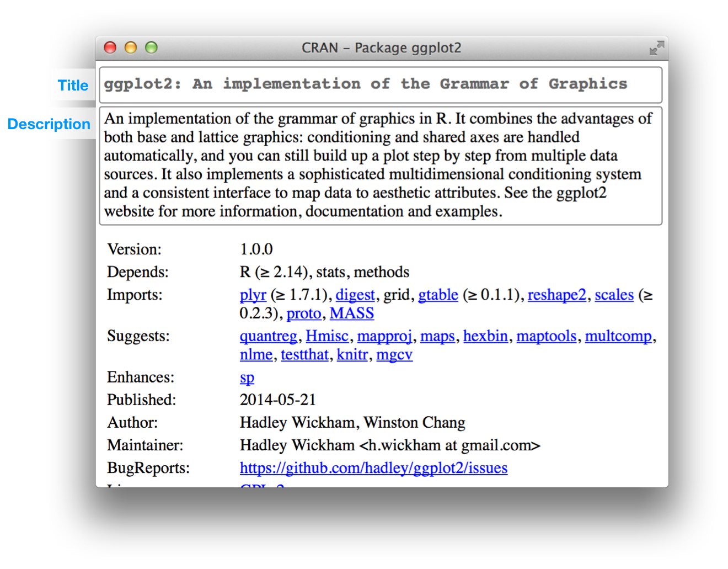The height and width of the screenshot is (569, 728).
Task: Click the green zoom window button
Action: (151, 47)
